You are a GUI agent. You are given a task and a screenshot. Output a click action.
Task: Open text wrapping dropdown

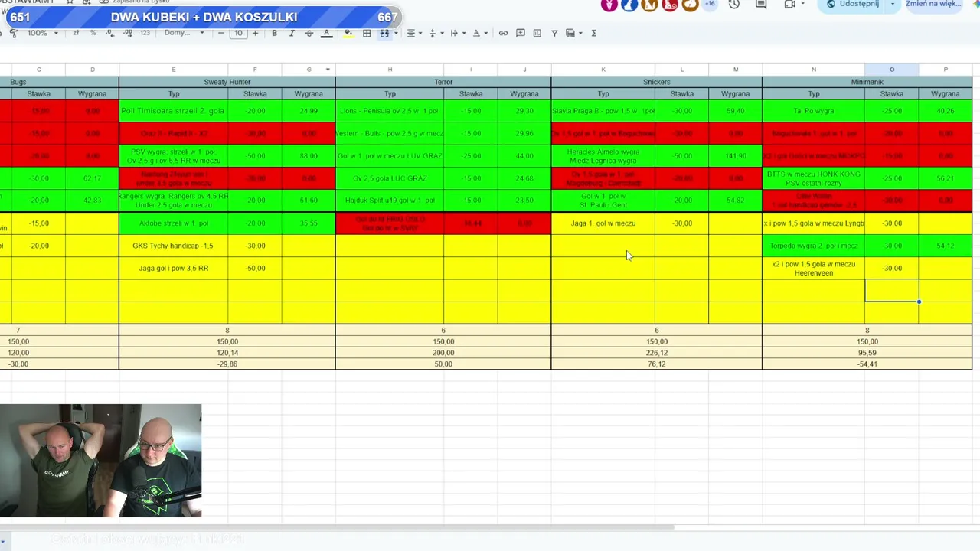[456, 33]
